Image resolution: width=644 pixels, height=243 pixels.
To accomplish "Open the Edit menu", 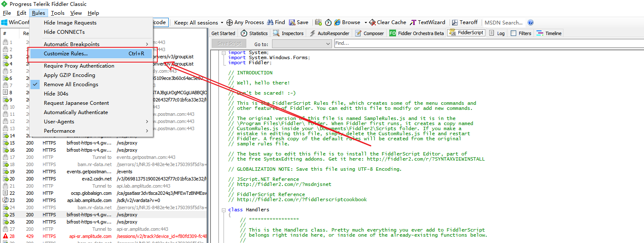I will 22,13.
